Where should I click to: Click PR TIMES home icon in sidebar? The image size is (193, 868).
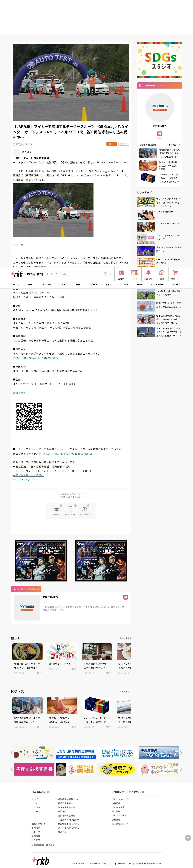coord(160,134)
